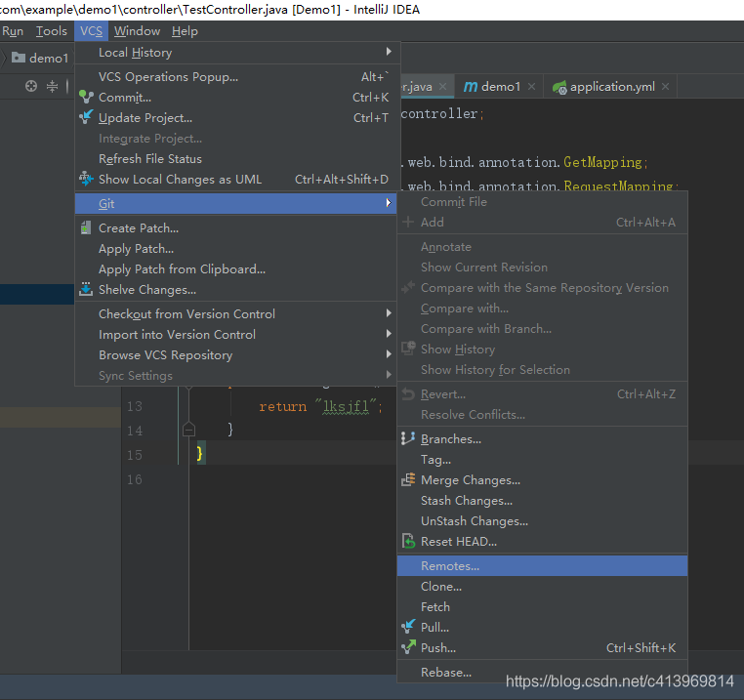The height and width of the screenshot is (700, 744).
Task: Click the collapse all icon in project panel
Action: click(x=52, y=86)
